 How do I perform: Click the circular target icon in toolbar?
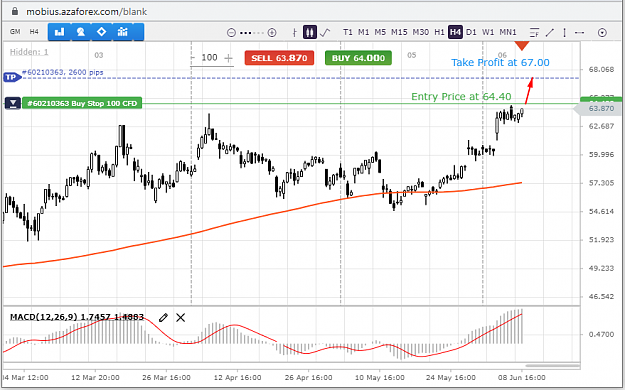pos(602,33)
